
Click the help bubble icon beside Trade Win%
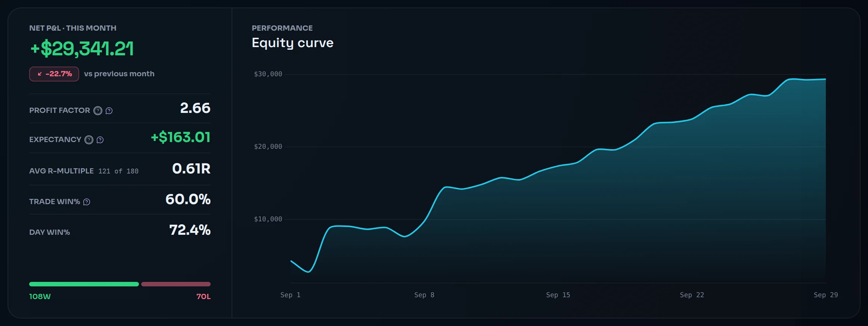tap(87, 202)
